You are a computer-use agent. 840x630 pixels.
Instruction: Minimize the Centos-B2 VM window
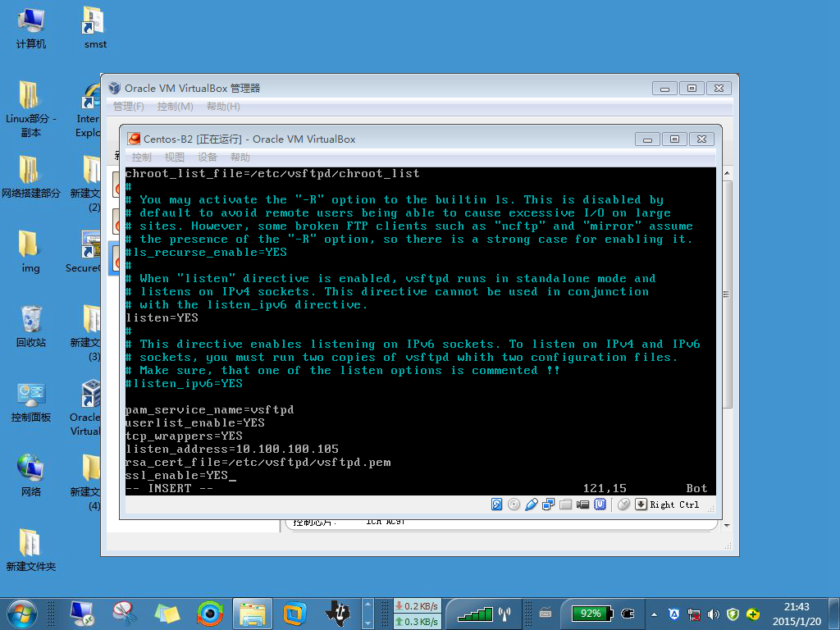coord(647,139)
